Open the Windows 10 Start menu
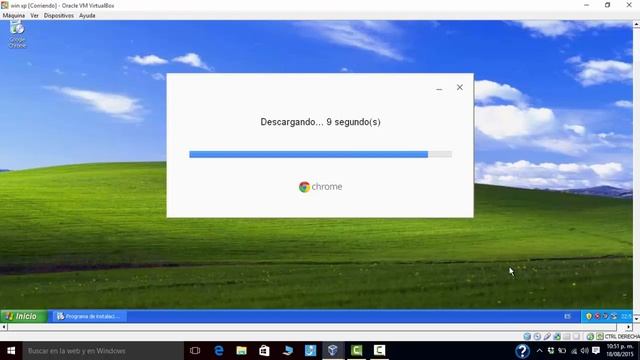This screenshot has height=360, width=640. tap(11, 351)
